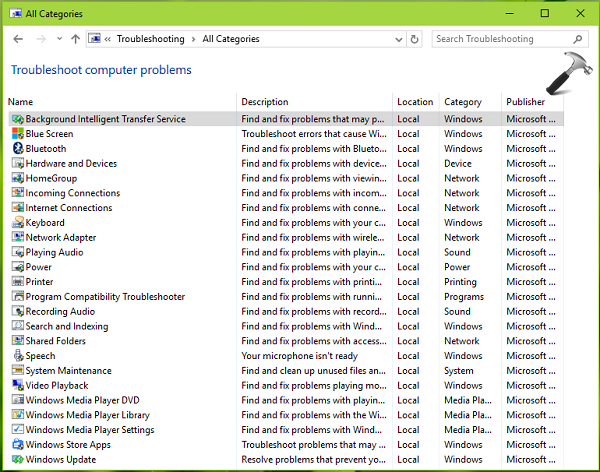Select the Windows Store Apps entry
Image resolution: width=600 pixels, height=472 pixels.
coord(67,445)
